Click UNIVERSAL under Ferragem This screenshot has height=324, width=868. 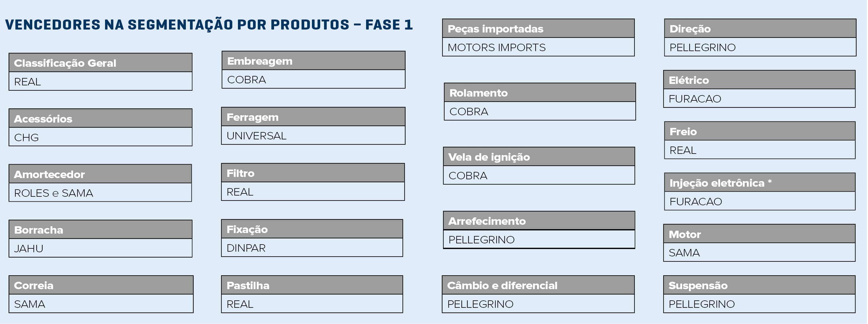[x=313, y=136]
